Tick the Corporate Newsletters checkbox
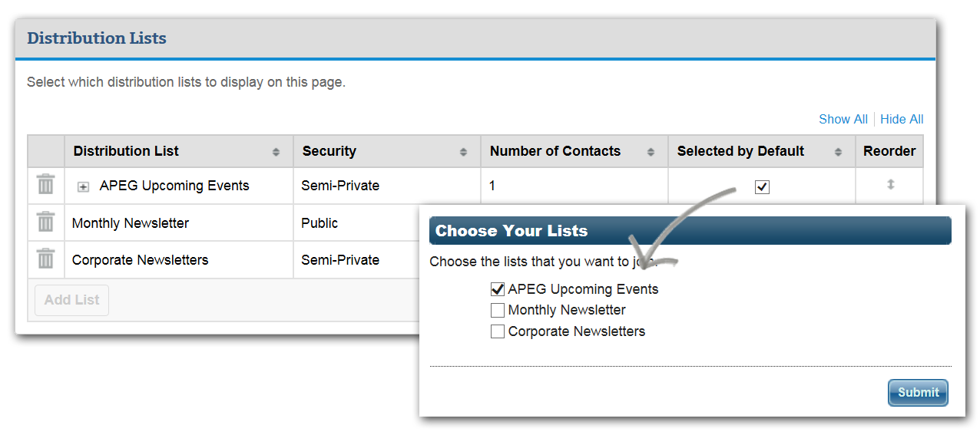Viewport: 980px width, 435px height. 498,331
